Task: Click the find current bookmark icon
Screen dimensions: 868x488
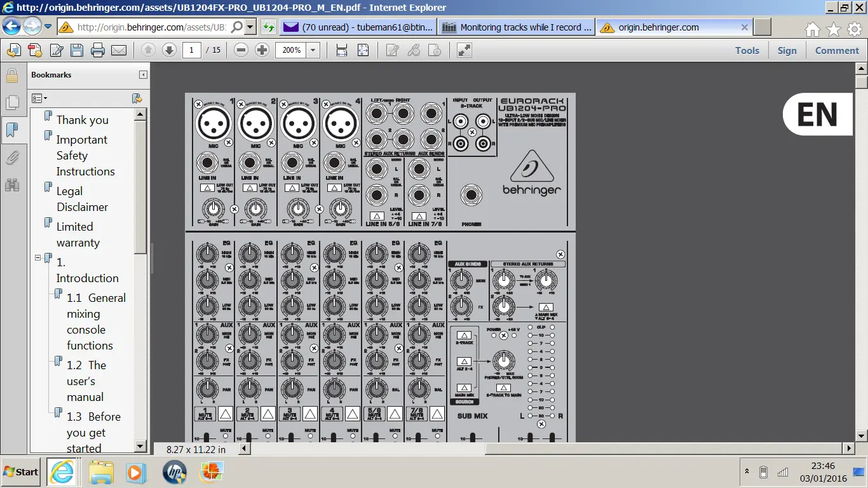Action: (x=137, y=98)
